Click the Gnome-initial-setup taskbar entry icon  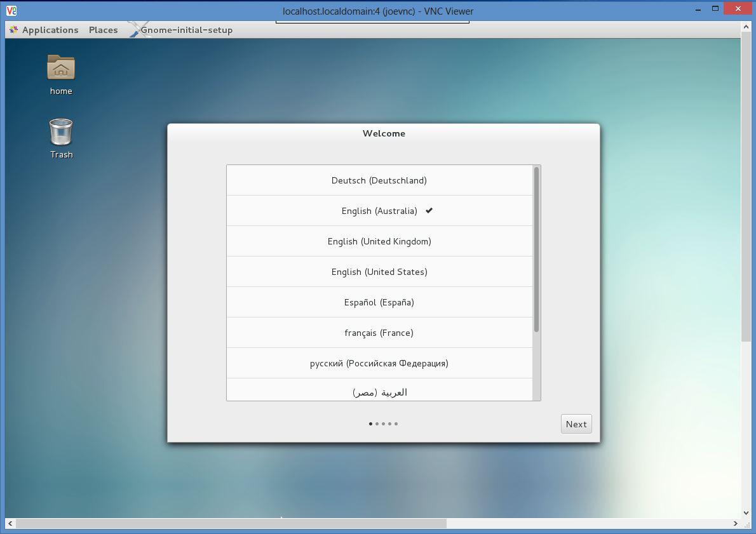click(x=135, y=29)
